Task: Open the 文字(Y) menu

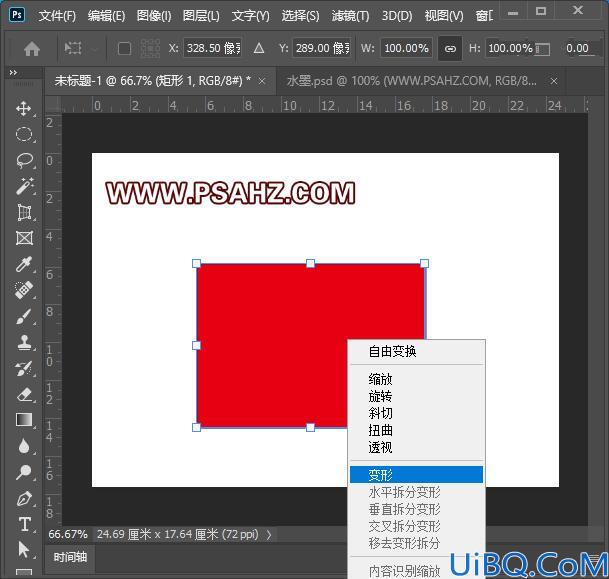Action: point(251,16)
